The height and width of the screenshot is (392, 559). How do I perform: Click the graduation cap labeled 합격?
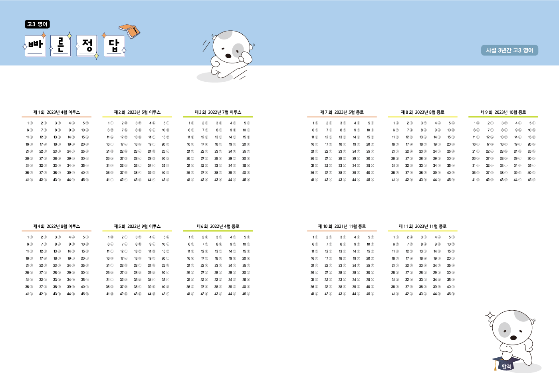[x=505, y=363]
